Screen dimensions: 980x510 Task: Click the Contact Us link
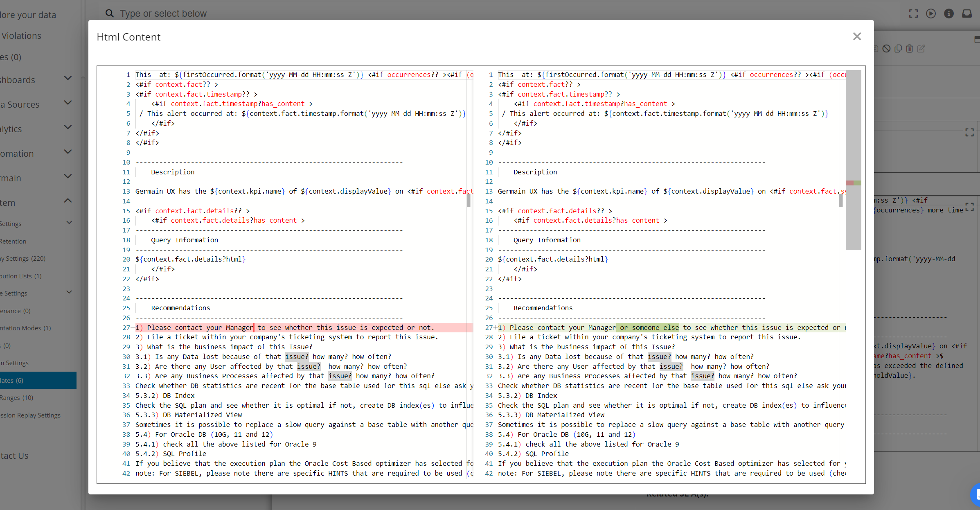click(14, 456)
